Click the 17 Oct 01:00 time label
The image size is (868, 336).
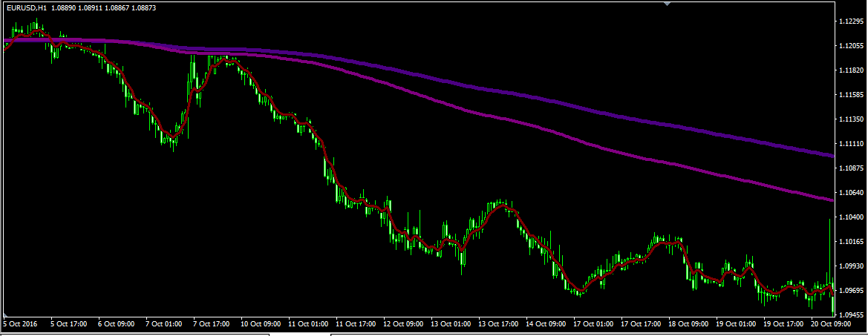tap(593, 324)
